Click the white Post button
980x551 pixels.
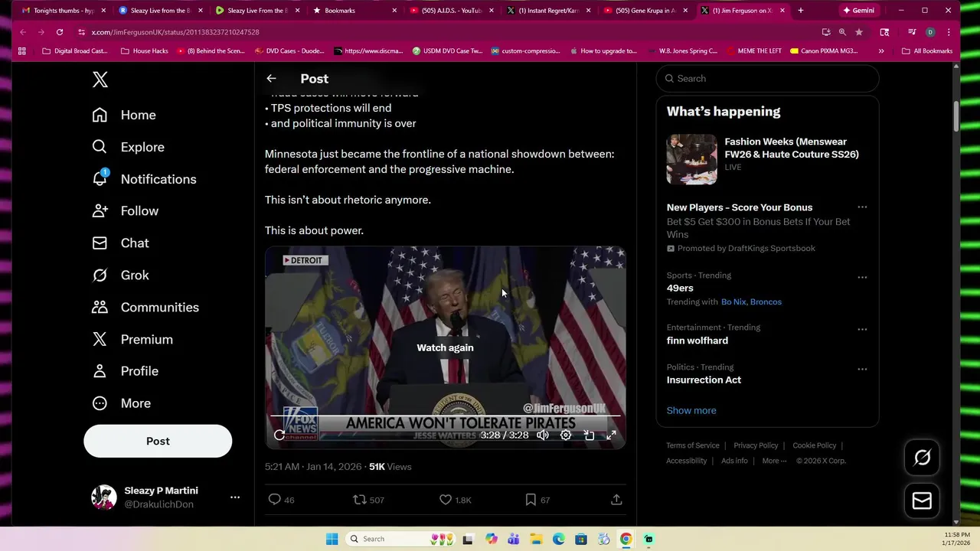coord(158,442)
